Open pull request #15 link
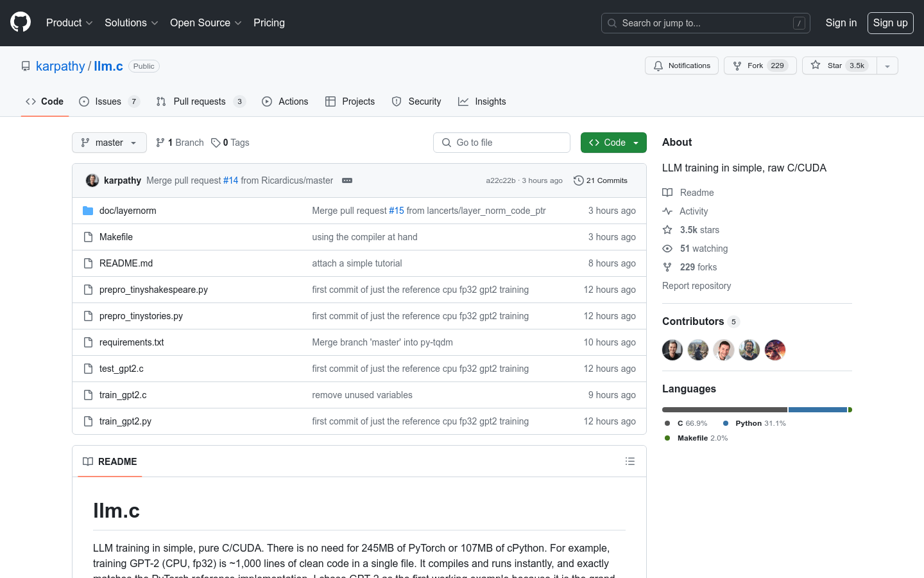The image size is (924, 578). click(397, 211)
